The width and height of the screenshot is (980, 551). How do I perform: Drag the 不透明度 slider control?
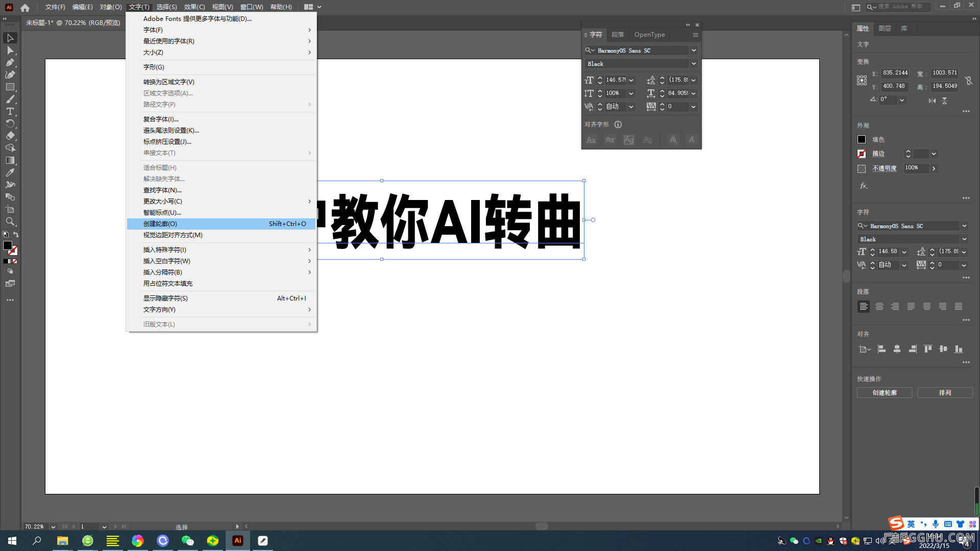(934, 168)
